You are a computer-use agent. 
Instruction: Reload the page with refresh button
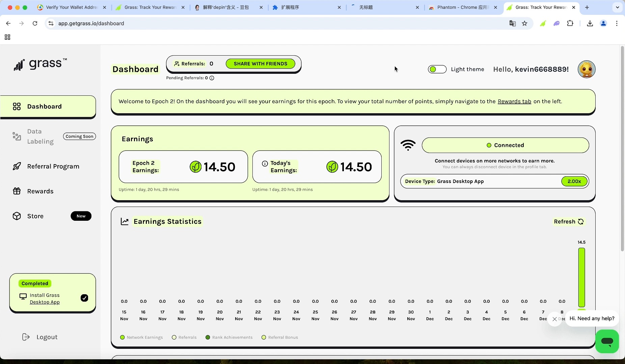pyautogui.click(x=35, y=23)
